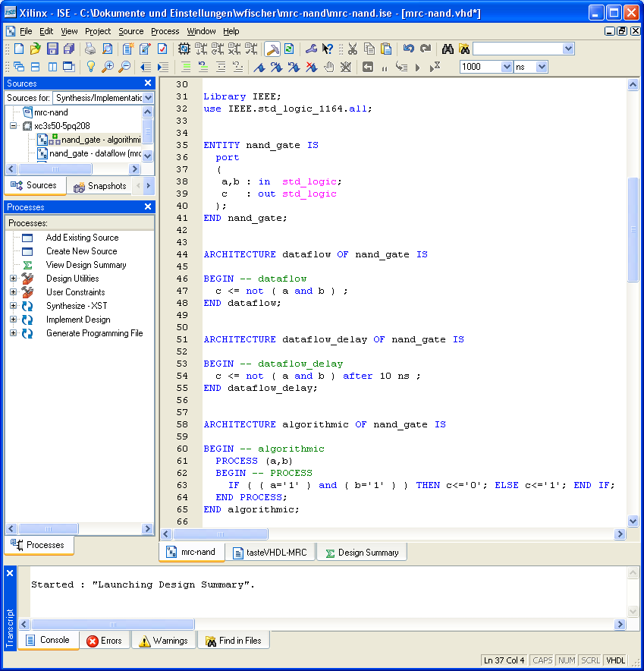Copy selection with the copy icon
The width and height of the screenshot is (644, 671).
coord(369,47)
